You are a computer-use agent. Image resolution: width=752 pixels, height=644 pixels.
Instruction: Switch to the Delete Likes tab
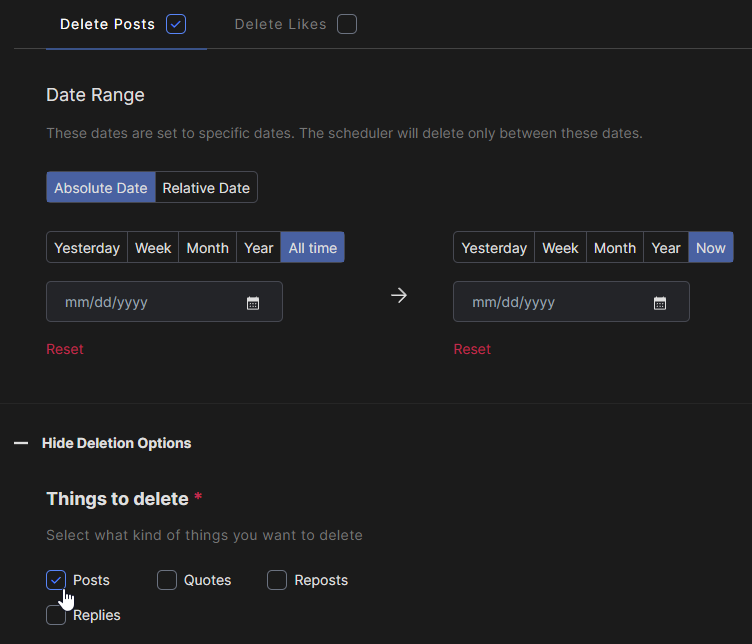[281, 24]
